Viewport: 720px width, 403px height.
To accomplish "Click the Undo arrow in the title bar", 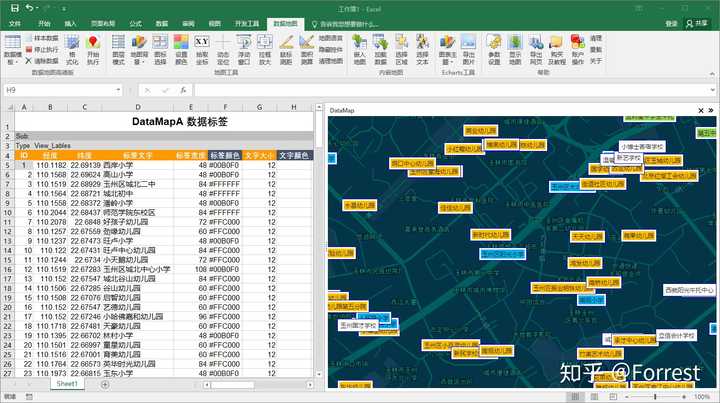I will pyautogui.click(x=29, y=8).
